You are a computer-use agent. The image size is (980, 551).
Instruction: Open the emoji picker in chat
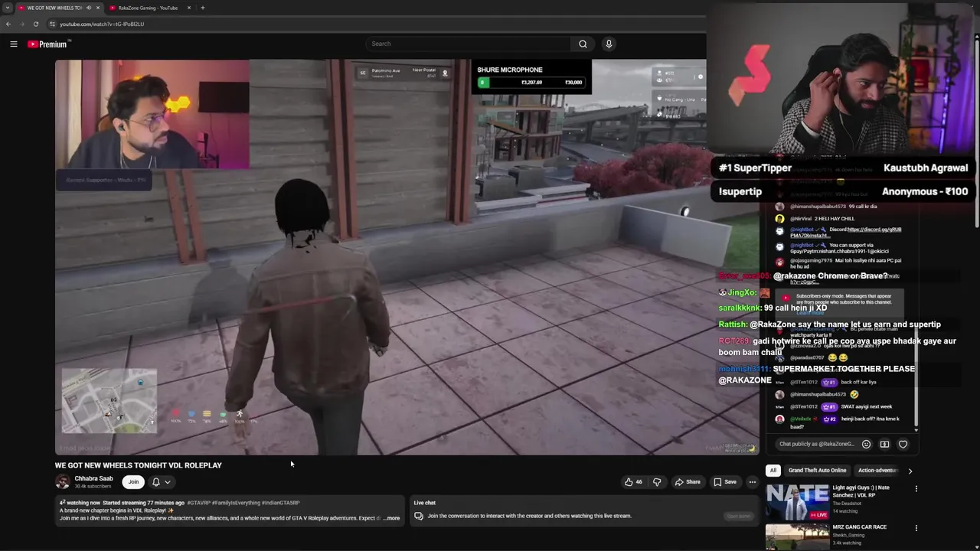click(866, 444)
